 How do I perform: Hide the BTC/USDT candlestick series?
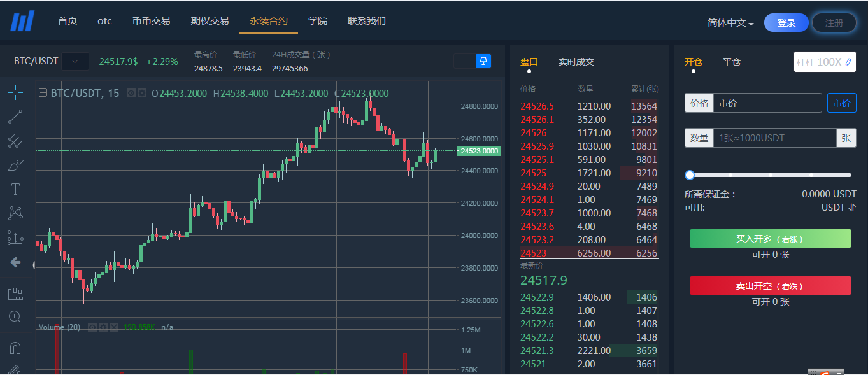[x=131, y=93]
